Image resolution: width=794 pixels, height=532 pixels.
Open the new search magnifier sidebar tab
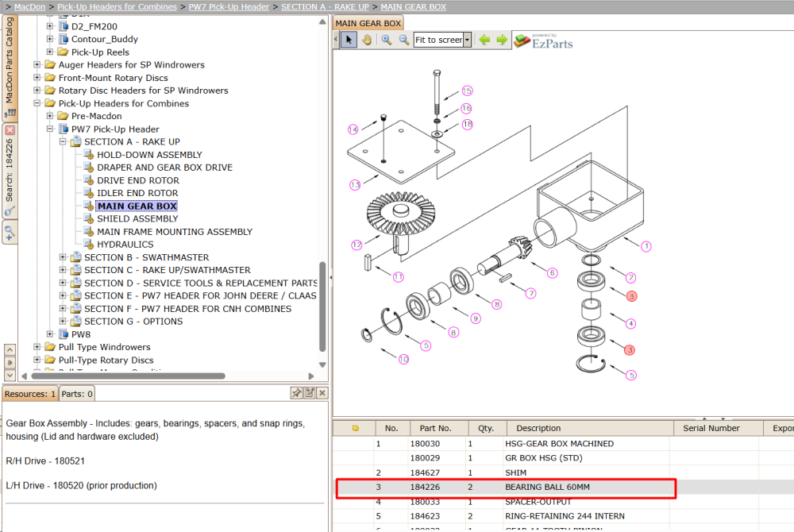click(10, 233)
